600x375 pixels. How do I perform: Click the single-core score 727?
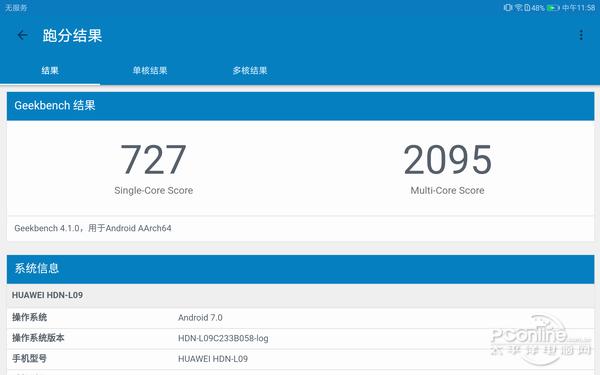pyautogui.click(x=153, y=160)
